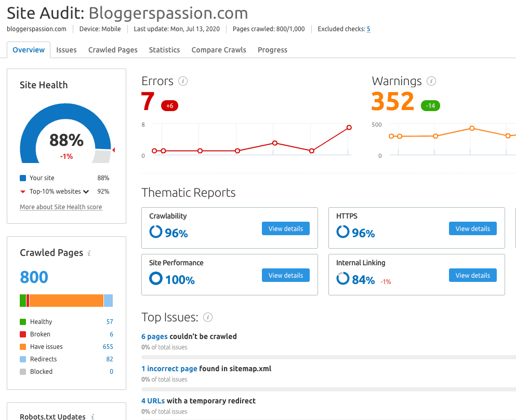This screenshot has width=516, height=420.
Task: Open the Compare Crawls tab
Action: click(x=218, y=49)
